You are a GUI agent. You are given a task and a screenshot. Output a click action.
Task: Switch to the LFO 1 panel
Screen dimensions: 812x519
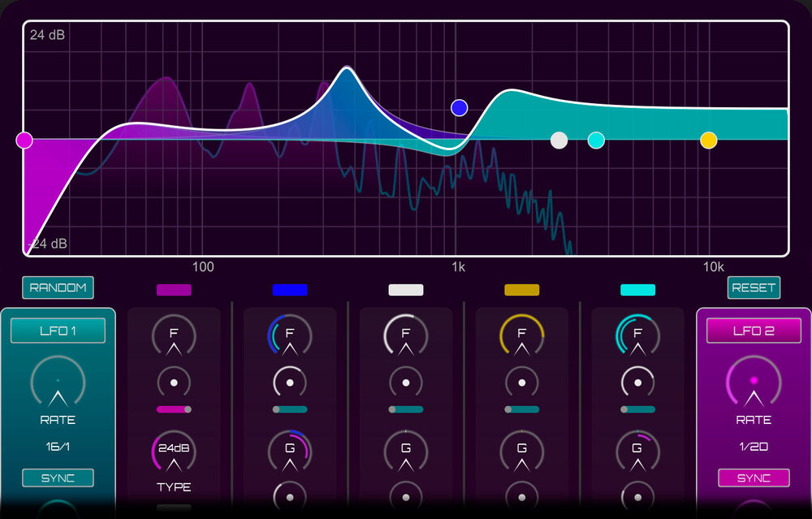[57, 330]
